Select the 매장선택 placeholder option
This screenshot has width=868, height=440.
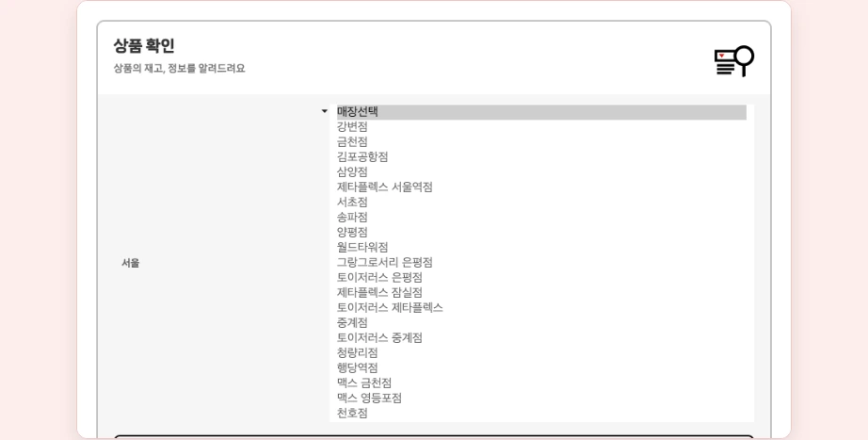tap(541, 112)
